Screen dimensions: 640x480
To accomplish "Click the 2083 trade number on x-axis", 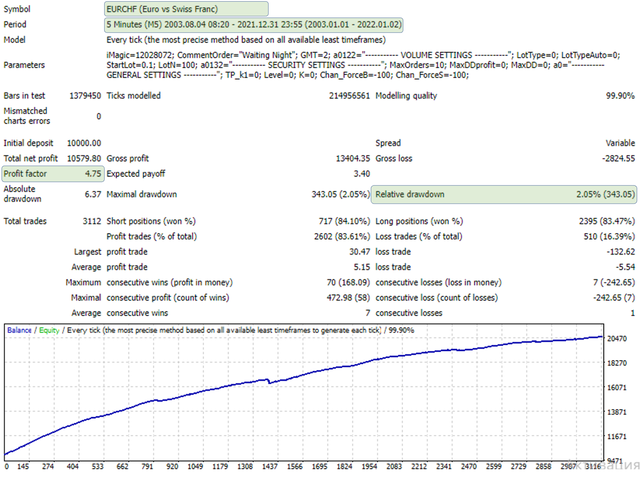I will click(x=394, y=467).
